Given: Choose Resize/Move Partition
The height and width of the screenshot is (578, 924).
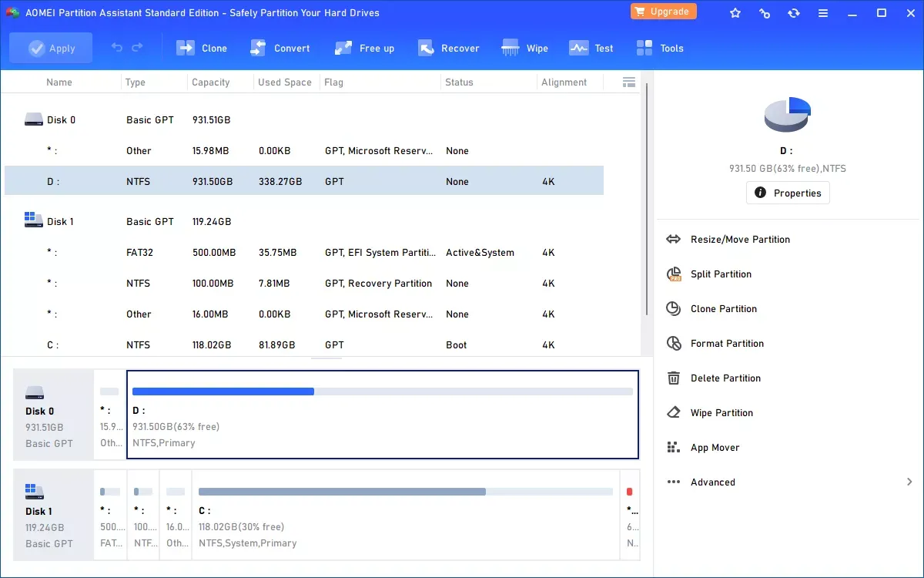Looking at the screenshot, I should [740, 240].
